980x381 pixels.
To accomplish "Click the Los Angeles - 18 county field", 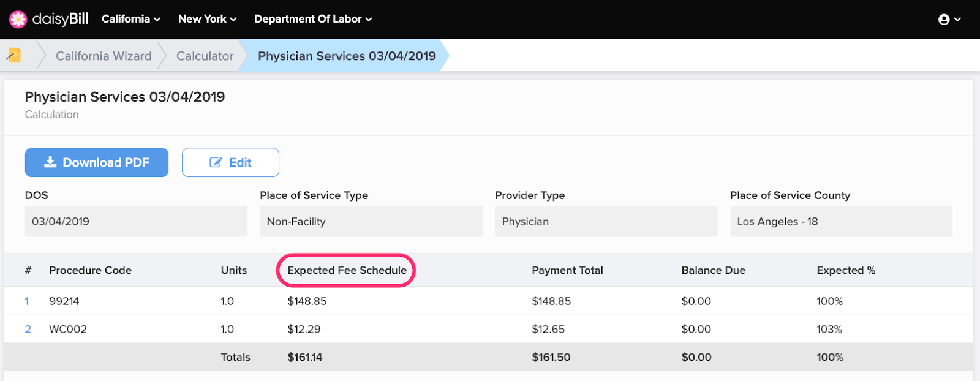I will (x=840, y=221).
